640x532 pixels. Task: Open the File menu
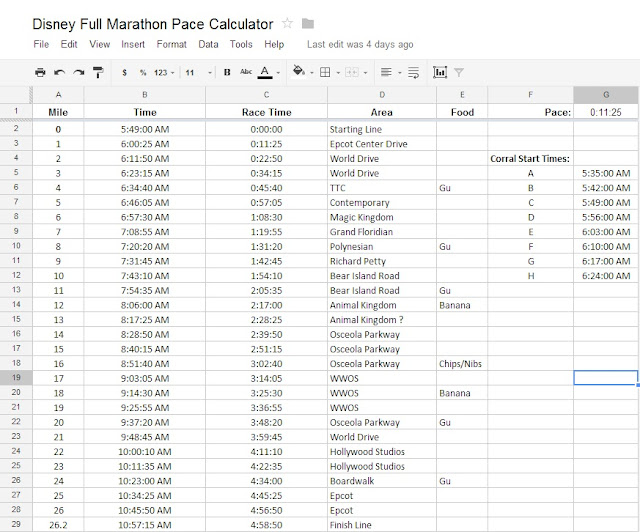click(41, 44)
